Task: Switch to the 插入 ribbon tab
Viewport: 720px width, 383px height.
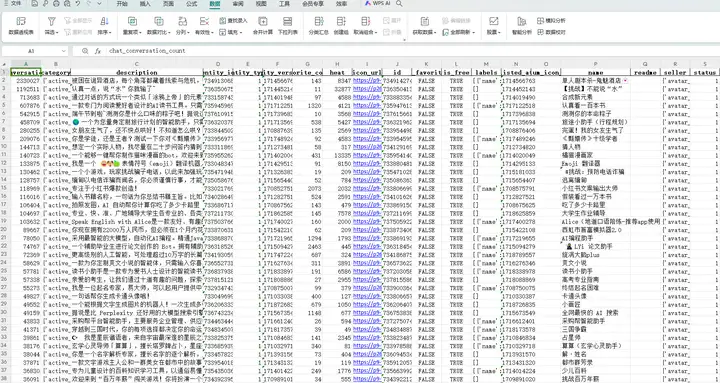Action: (145, 4)
